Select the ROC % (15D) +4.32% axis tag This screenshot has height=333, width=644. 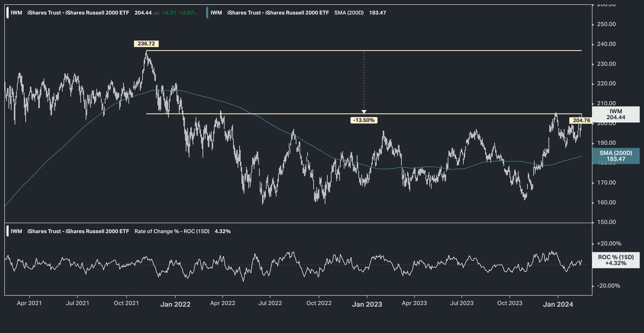[616, 260]
